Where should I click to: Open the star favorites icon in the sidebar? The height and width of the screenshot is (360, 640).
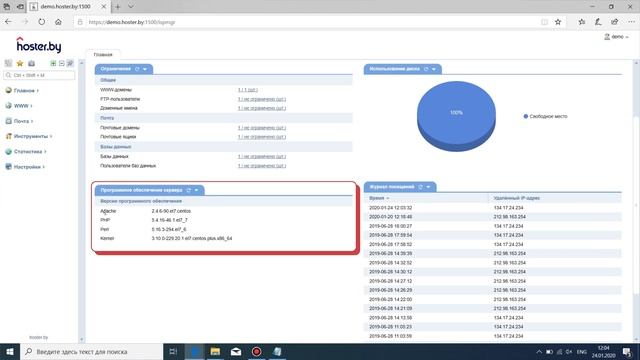(20, 63)
